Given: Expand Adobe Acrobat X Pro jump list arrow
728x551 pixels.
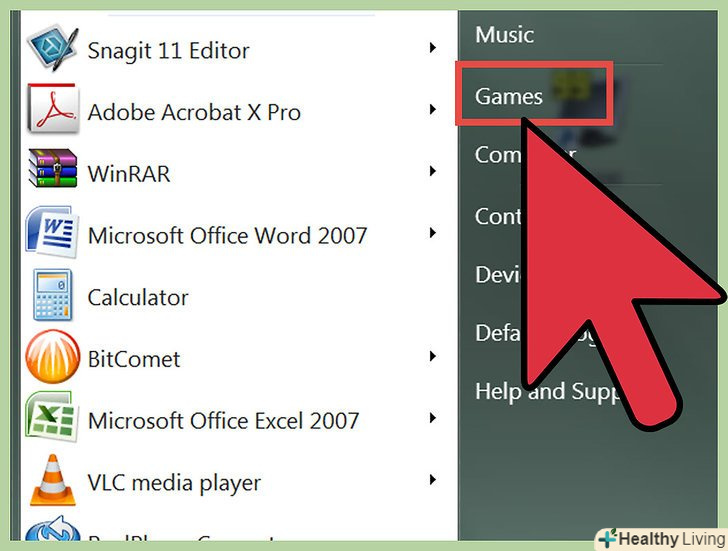Looking at the screenshot, I should click(x=433, y=110).
